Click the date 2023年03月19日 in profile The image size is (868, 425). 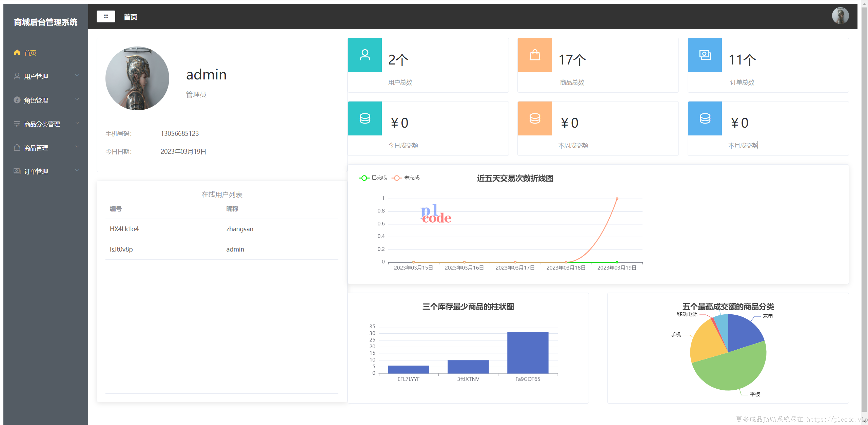183,152
